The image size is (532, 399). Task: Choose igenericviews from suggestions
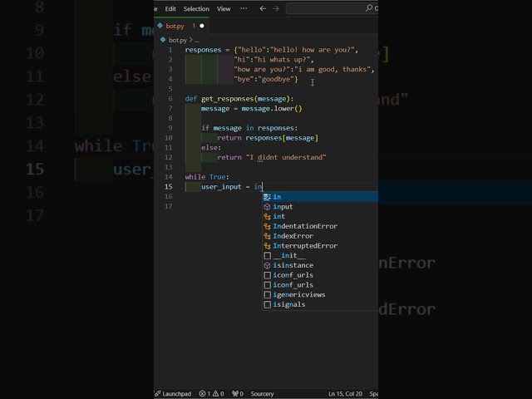click(320, 295)
